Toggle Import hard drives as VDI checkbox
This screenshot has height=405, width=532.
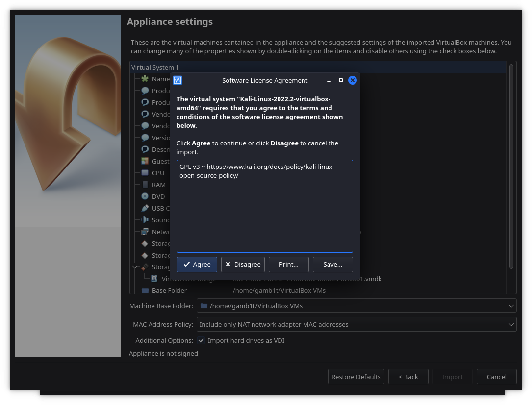pos(201,340)
